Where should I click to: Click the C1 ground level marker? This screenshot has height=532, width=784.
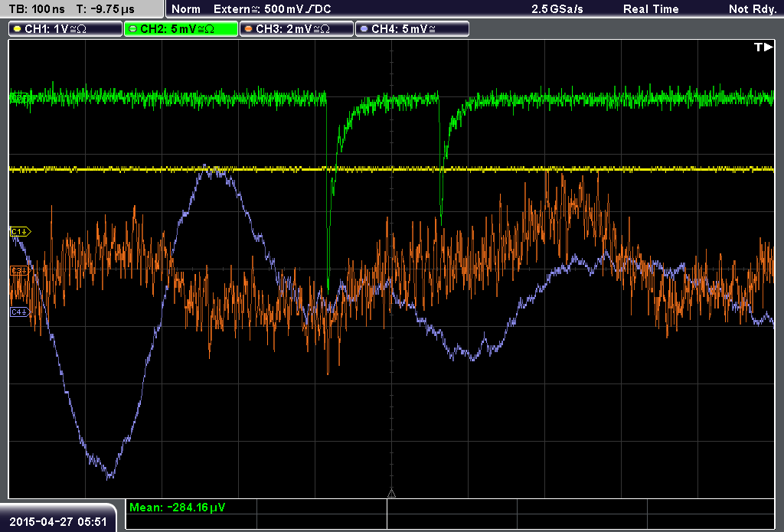point(21,231)
